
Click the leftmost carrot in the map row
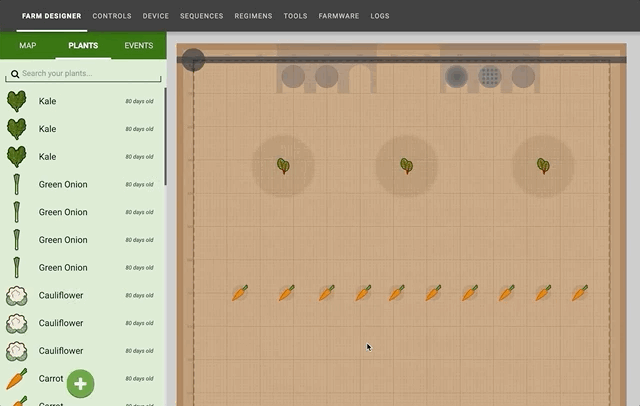240,293
